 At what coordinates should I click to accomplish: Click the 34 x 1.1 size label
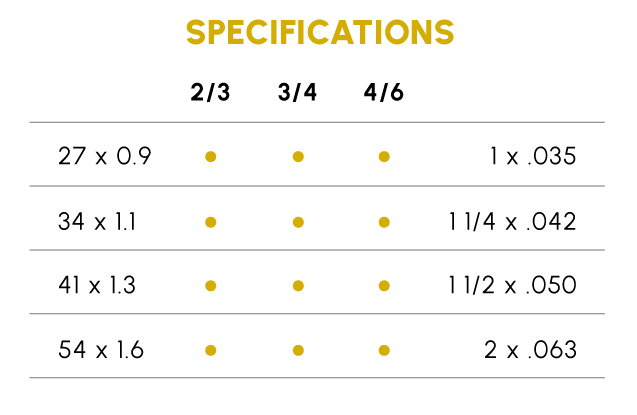point(100,221)
